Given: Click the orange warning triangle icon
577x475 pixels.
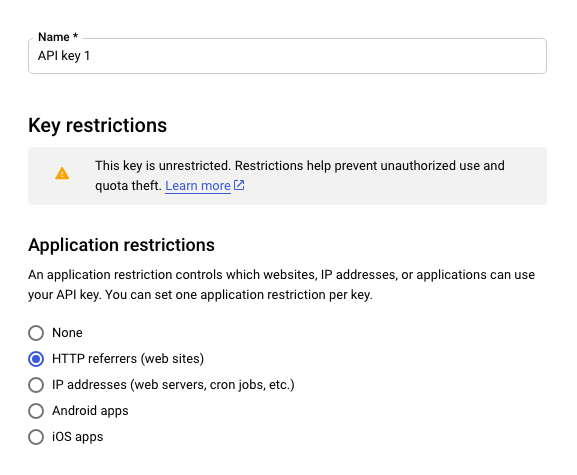Looking at the screenshot, I should [x=62, y=173].
